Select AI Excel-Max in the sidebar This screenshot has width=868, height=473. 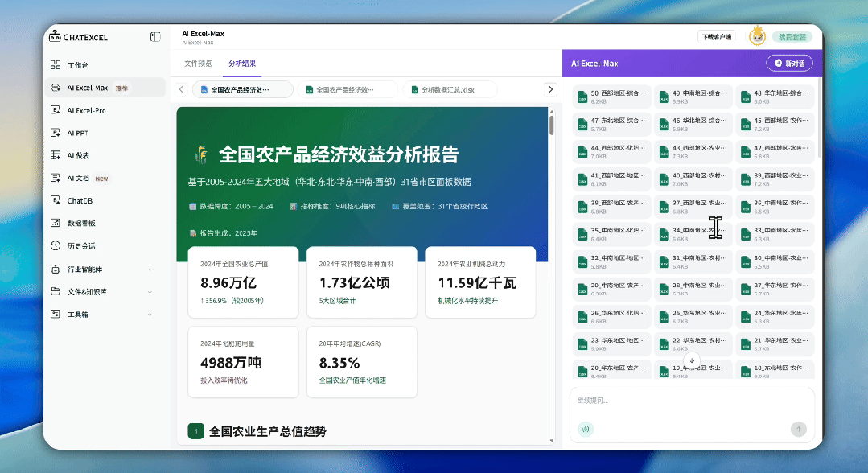click(x=105, y=88)
